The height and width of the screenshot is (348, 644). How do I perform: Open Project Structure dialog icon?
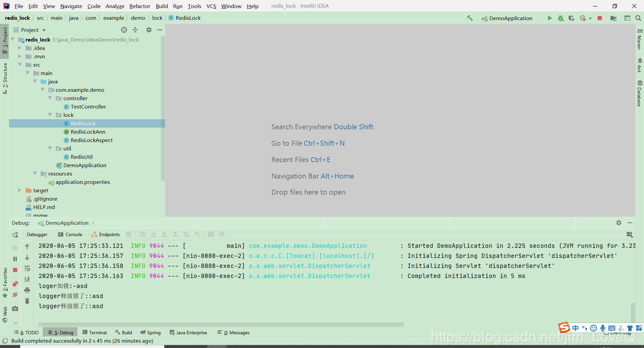click(x=613, y=18)
